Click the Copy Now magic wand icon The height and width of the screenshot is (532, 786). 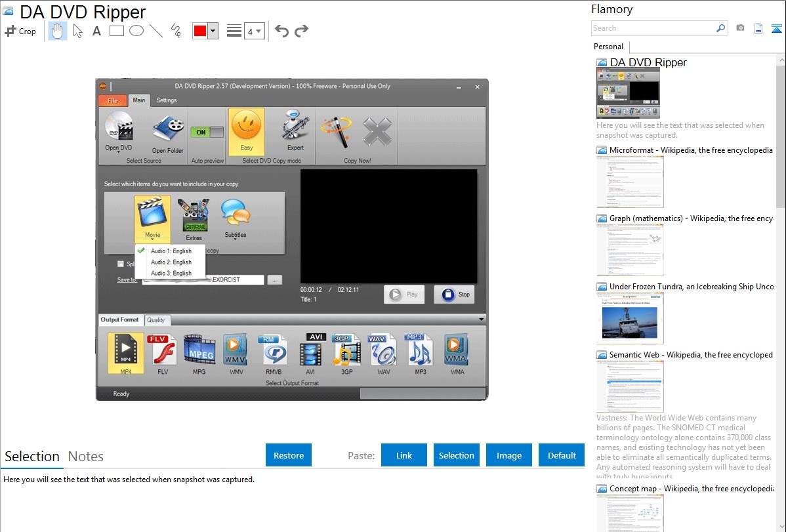click(337, 132)
